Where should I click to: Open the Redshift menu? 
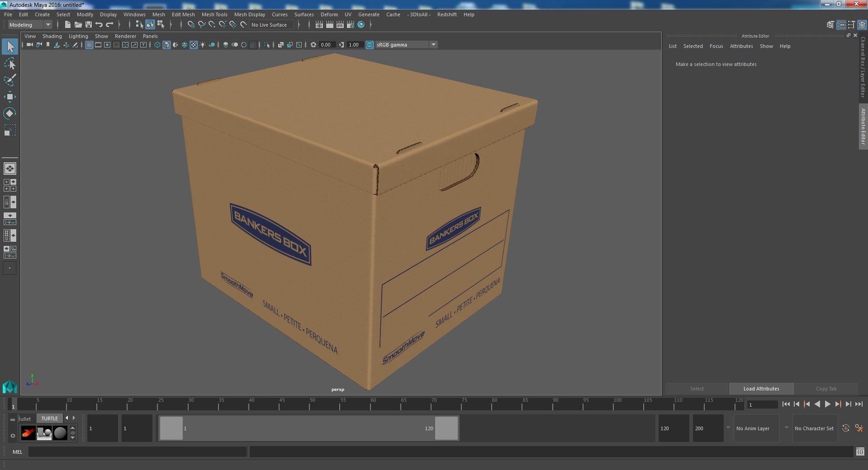click(x=447, y=14)
